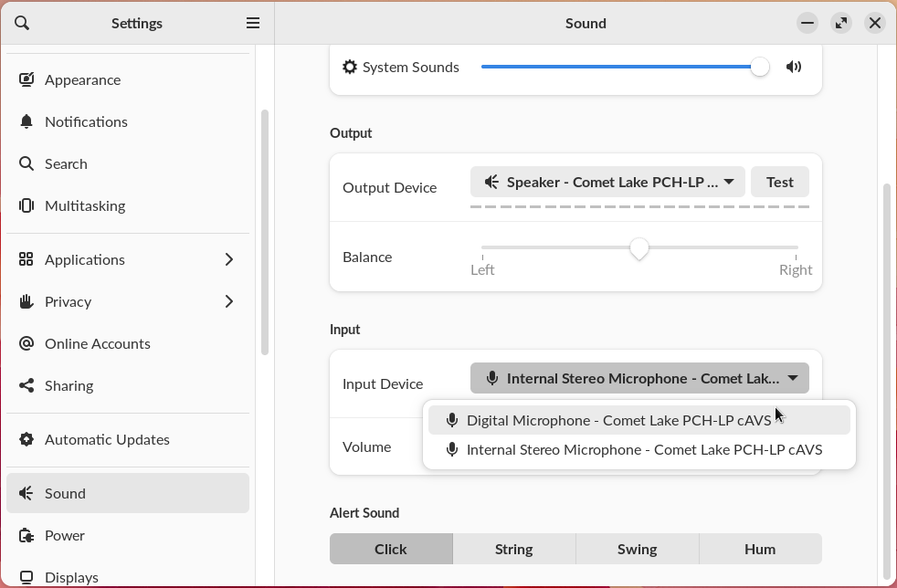
Task: Select the Hum alert sound
Action: coord(759,549)
